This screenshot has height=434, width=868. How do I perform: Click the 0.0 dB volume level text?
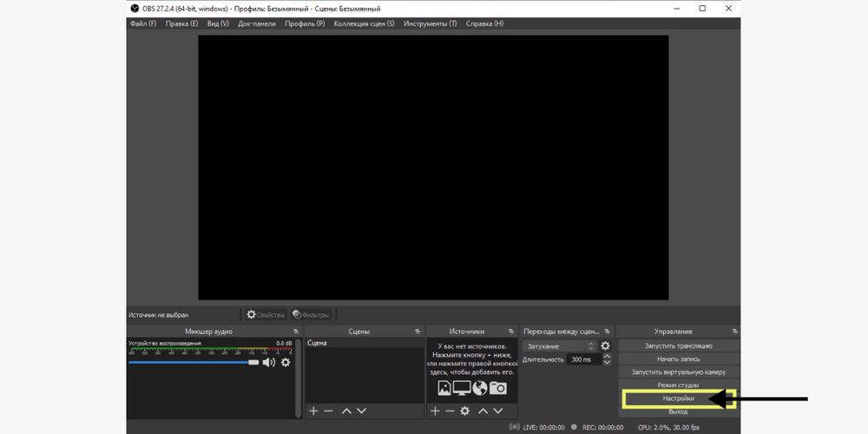click(284, 343)
